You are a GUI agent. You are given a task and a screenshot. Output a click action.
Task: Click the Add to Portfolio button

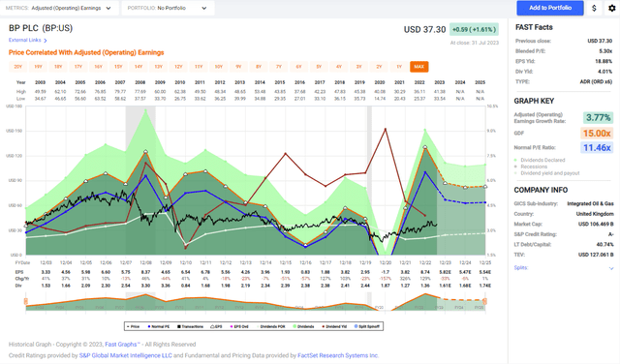pyautogui.click(x=550, y=8)
